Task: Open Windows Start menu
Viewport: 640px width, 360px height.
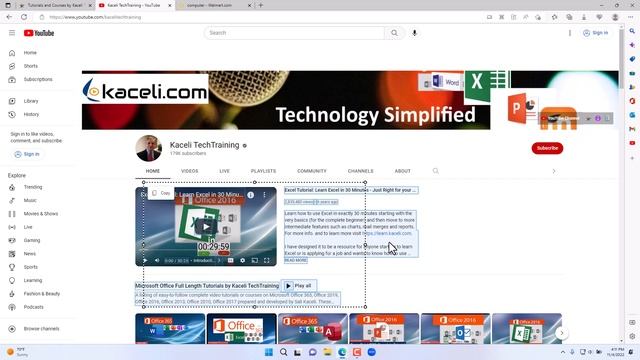Action: (x=269, y=352)
